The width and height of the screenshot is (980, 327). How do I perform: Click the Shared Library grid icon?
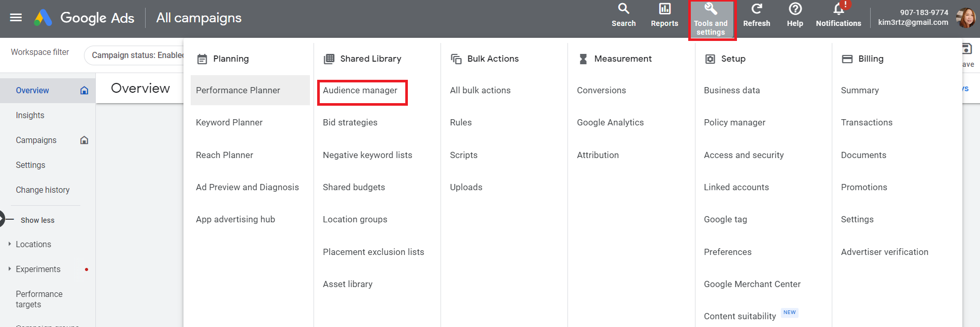tap(329, 59)
